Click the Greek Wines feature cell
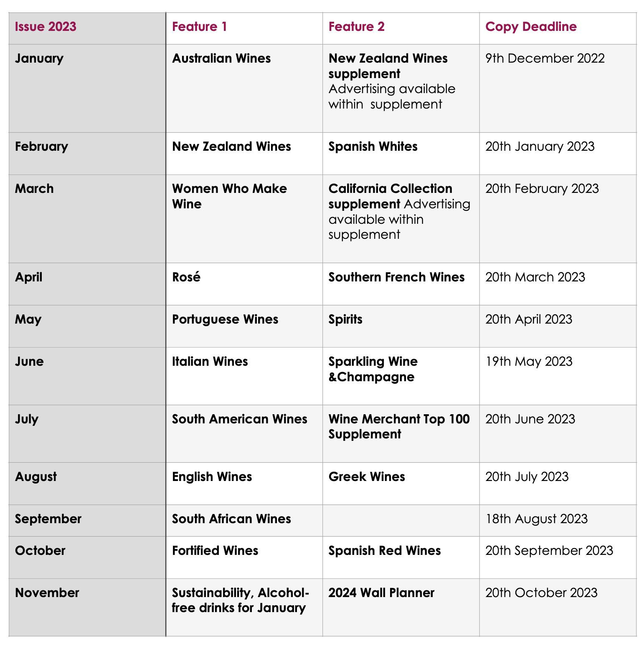 pyautogui.click(x=366, y=477)
